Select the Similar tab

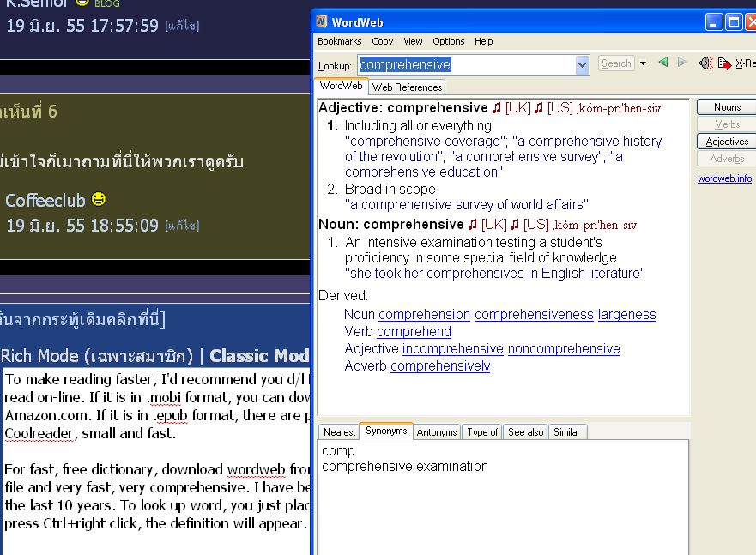click(566, 432)
